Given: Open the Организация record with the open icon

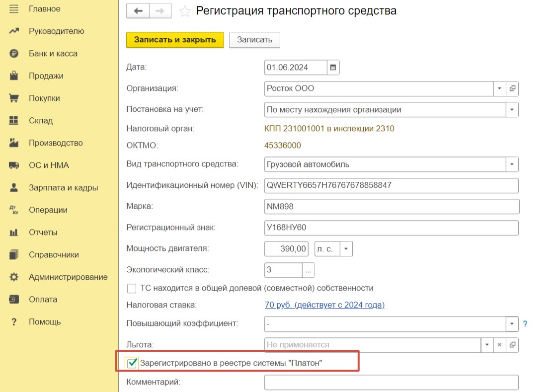Looking at the screenshot, I should [512, 88].
